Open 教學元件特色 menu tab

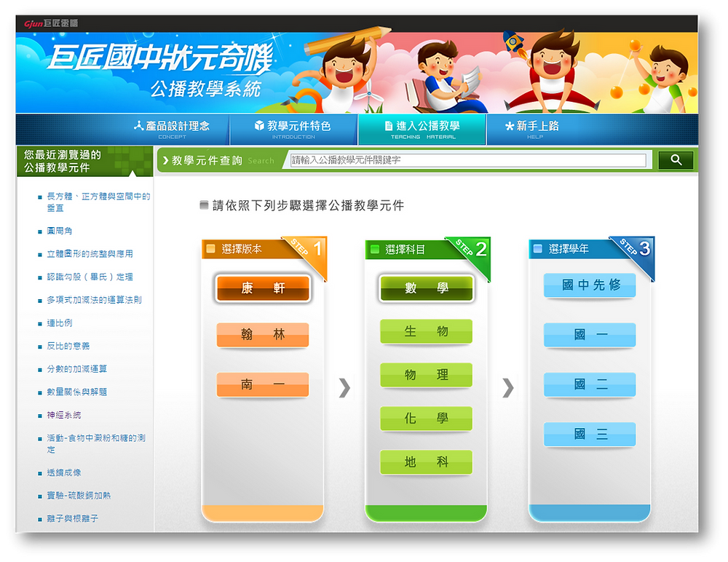[293, 130]
